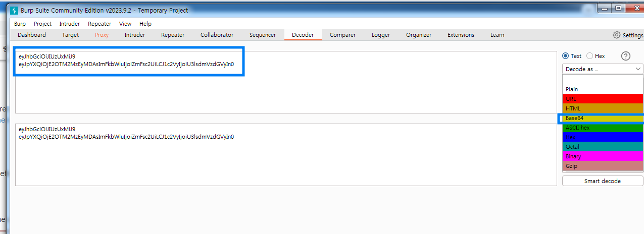This screenshot has width=644, height=234.
Task: Switch to the Sequencer tab
Action: (263, 35)
